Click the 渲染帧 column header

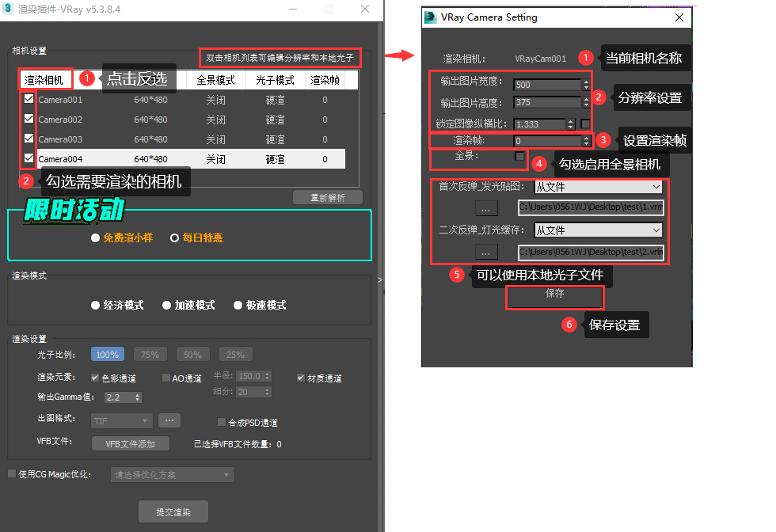[x=325, y=80]
